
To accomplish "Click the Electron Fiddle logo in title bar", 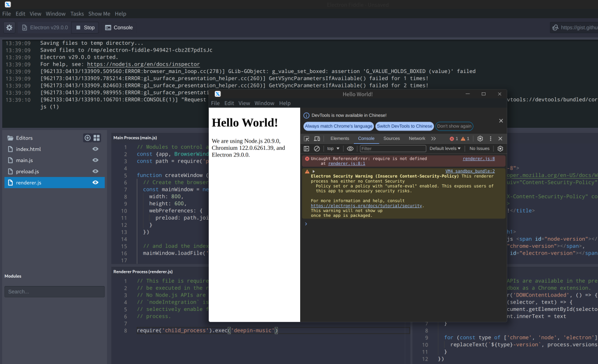I will [x=8, y=4].
